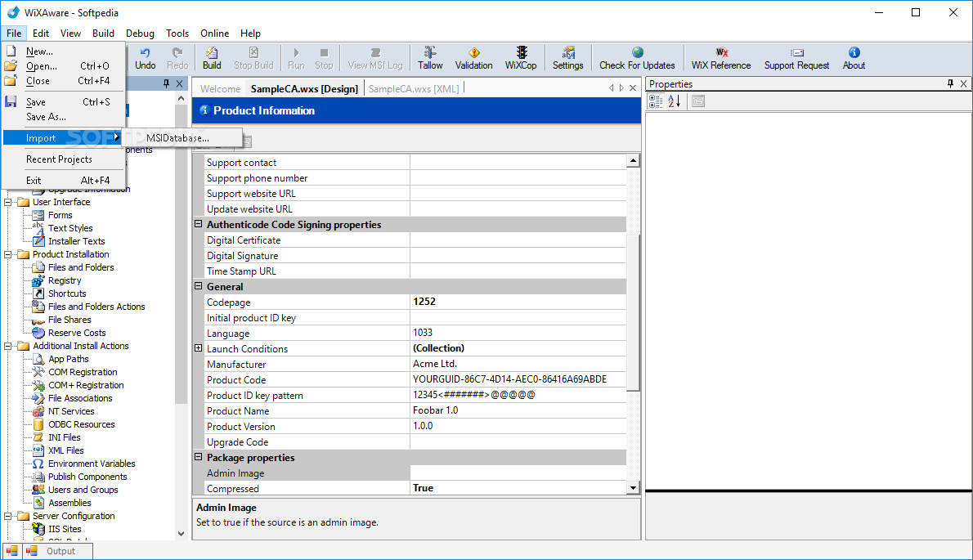Close the left project tree panel
Image resolution: width=973 pixels, height=560 pixels.
point(179,83)
